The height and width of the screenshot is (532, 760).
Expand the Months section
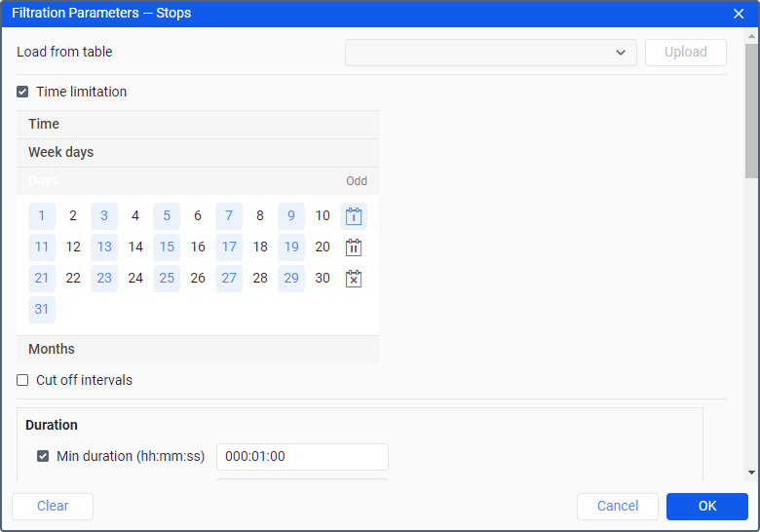(x=198, y=350)
